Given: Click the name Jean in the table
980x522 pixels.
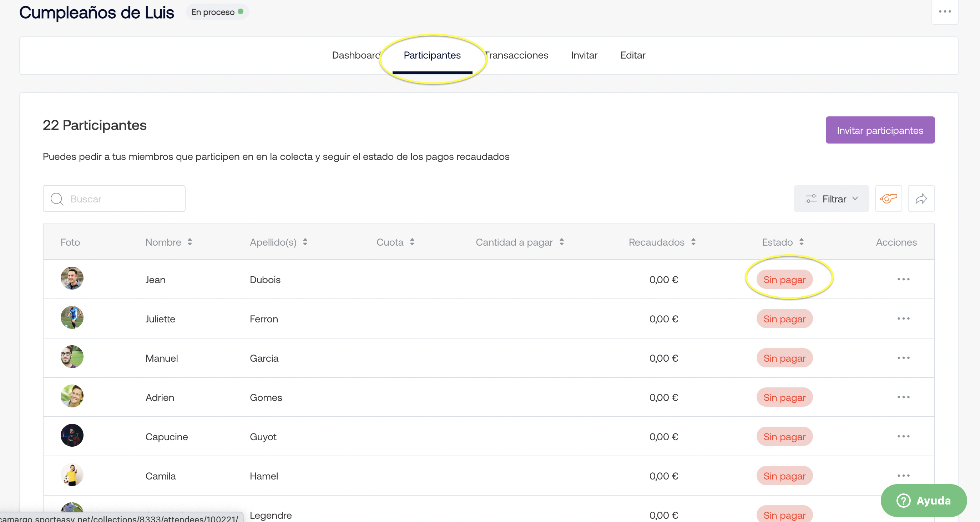Looking at the screenshot, I should [155, 280].
